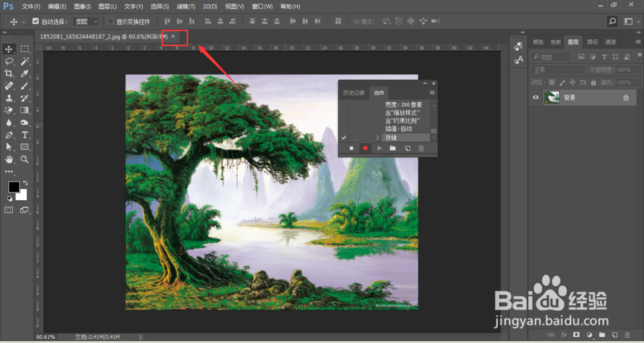Pick the Blur tool droplet icon

point(8,122)
